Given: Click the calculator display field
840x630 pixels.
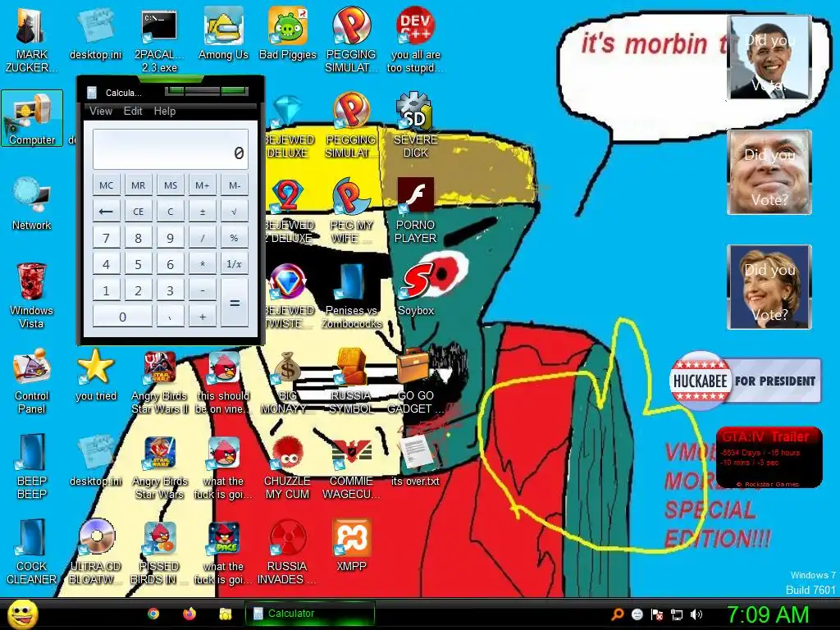Looking at the screenshot, I should tap(171, 149).
